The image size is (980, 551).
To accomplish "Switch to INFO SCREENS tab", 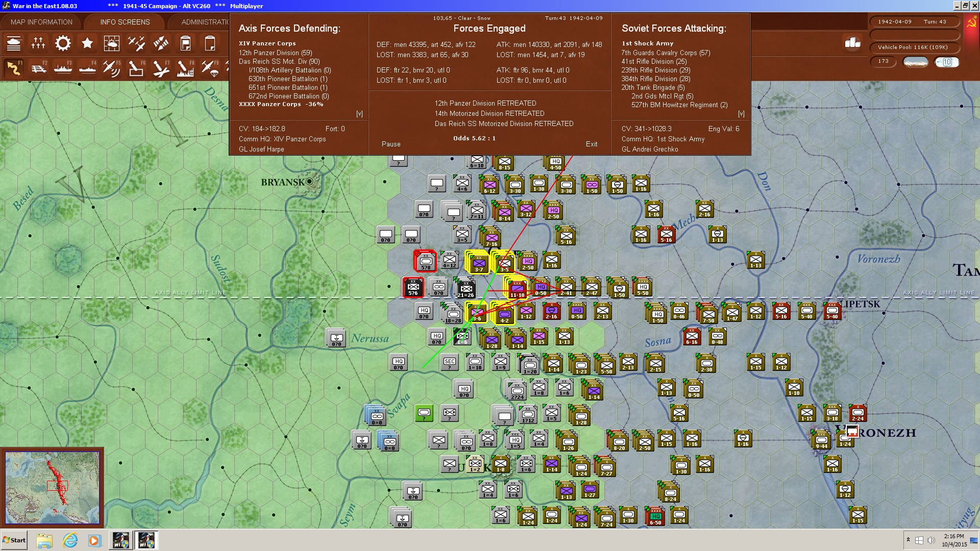I will [x=125, y=22].
